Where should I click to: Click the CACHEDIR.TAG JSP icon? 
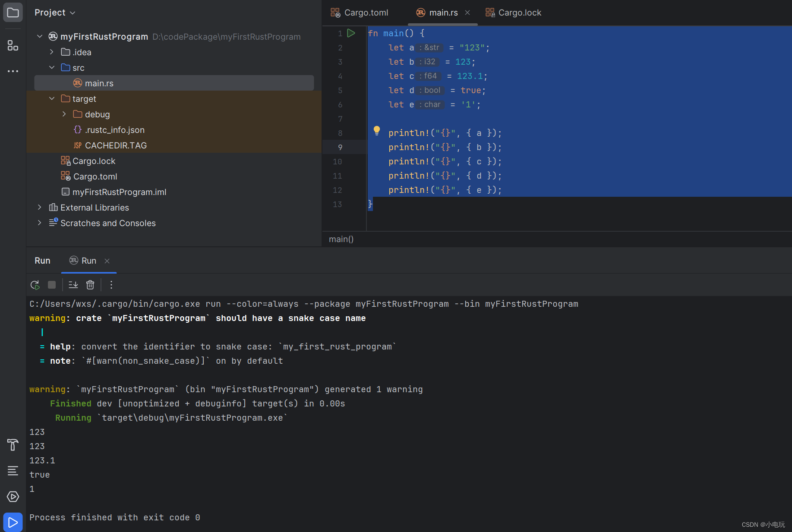(x=78, y=145)
